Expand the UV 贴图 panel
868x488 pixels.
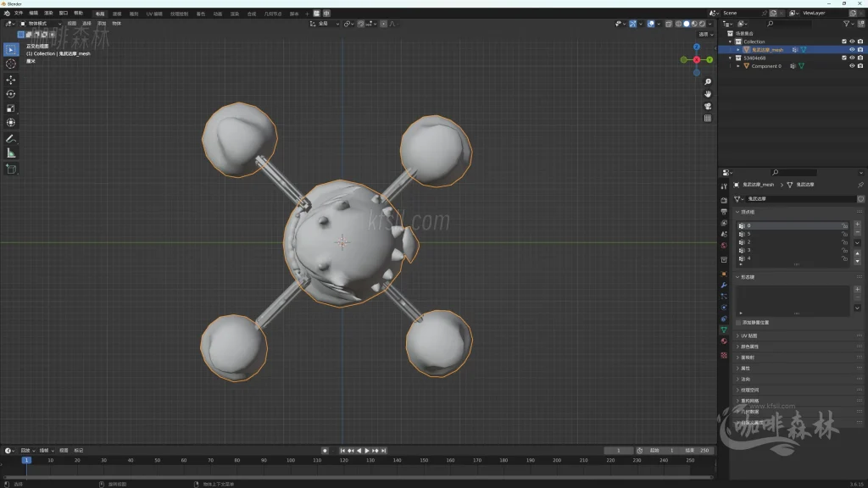pos(749,336)
